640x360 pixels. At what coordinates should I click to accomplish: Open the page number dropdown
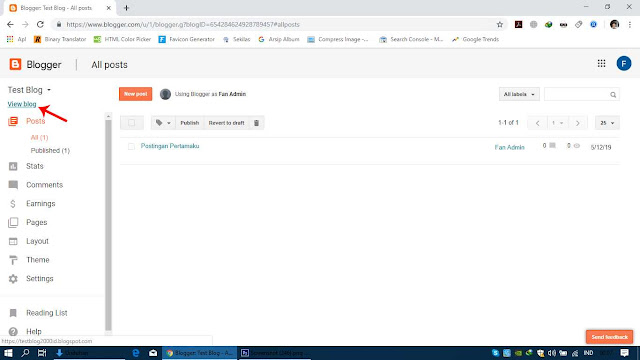pyautogui.click(x=558, y=123)
